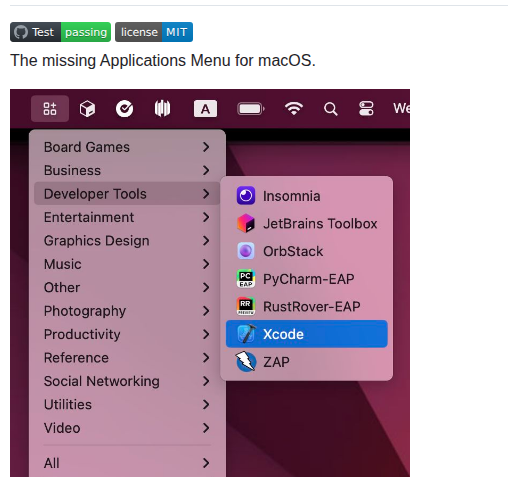Expand the Reference chevron arrow
Viewport: 508px width, 477px height.
coord(206,358)
